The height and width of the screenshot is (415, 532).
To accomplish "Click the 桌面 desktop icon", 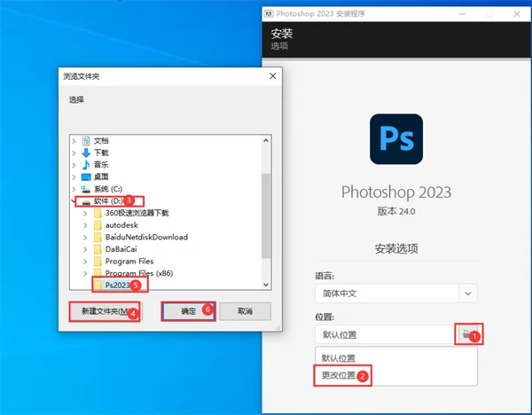I will point(86,176).
